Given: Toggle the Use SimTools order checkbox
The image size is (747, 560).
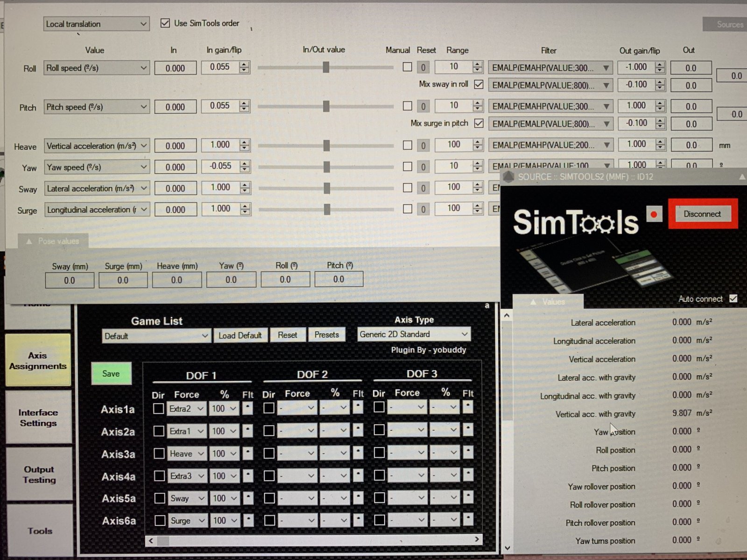Looking at the screenshot, I should pyautogui.click(x=165, y=23).
